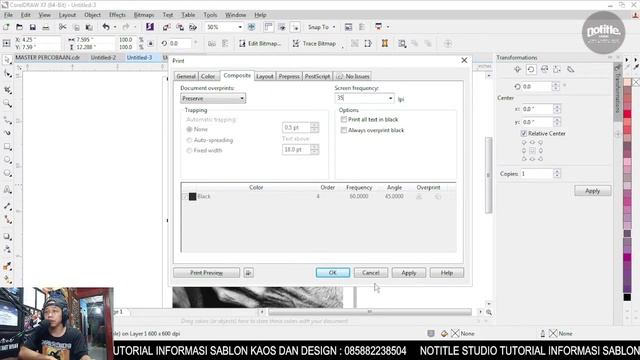This screenshot has height=360, width=640.
Task: Pick the bright red palette swatch
Action: (627, 114)
